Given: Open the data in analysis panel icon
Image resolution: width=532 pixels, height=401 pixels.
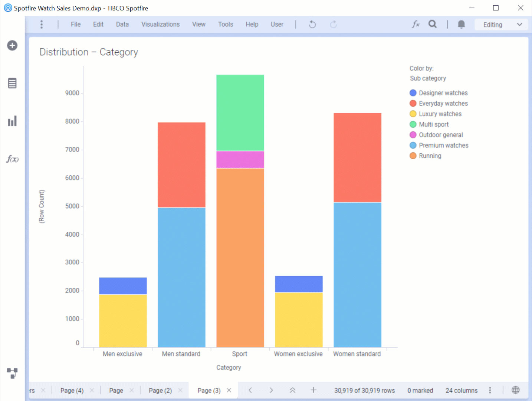Looking at the screenshot, I should pos(12,83).
